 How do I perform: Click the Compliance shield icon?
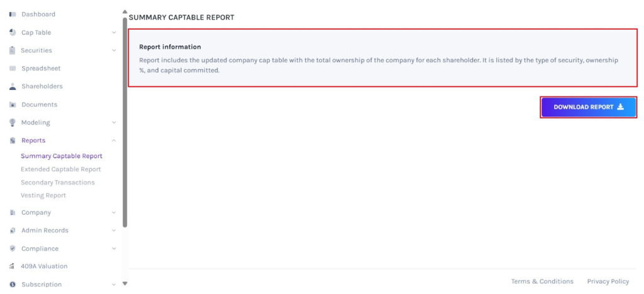13,249
